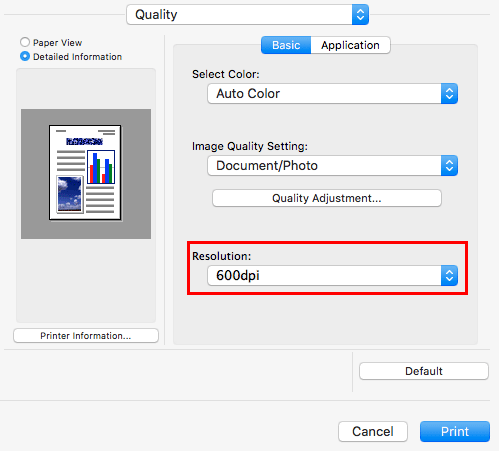Open the Quality Adjustment settings

(327, 198)
